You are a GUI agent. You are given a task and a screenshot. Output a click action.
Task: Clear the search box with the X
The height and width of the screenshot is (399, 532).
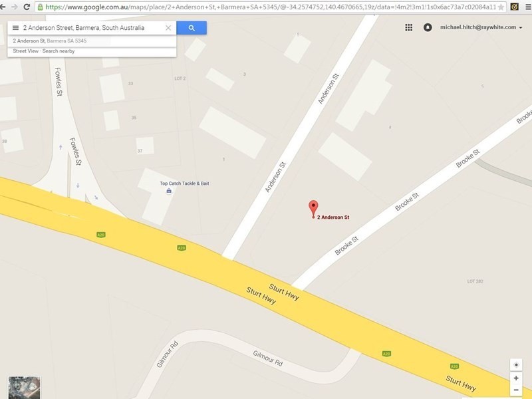click(168, 28)
